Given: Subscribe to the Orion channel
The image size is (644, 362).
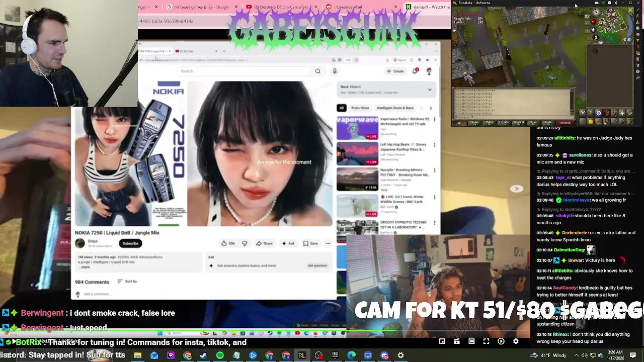Looking at the screenshot, I should tap(130, 243).
